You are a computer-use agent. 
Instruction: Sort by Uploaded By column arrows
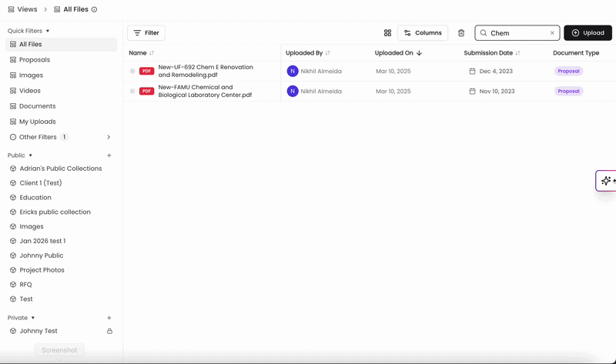[x=328, y=53]
